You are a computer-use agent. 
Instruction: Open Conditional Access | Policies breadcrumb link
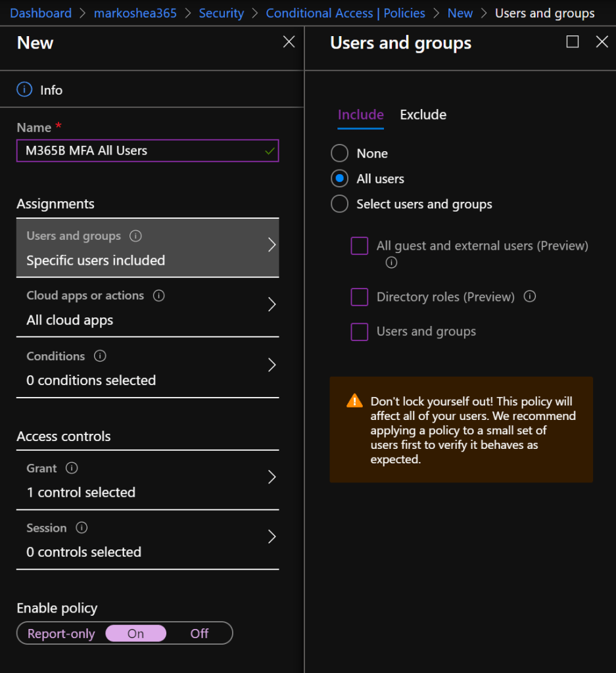point(345,13)
